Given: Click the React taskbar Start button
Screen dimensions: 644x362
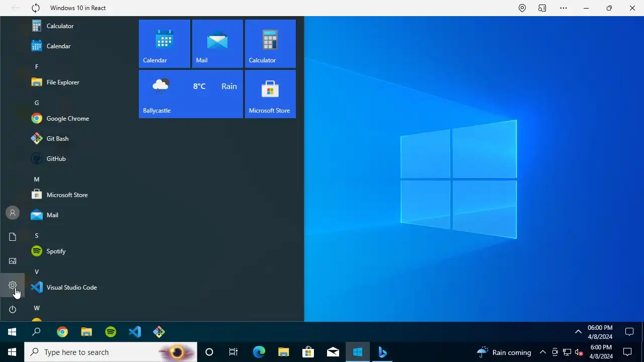Looking at the screenshot, I should pyautogui.click(x=12, y=332).
